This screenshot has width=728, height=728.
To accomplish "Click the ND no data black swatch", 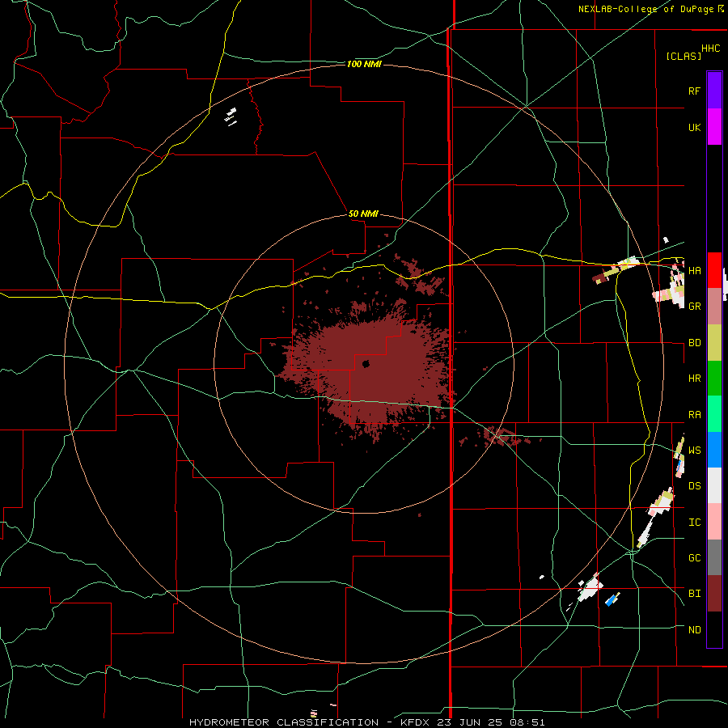I will (714, 629).
